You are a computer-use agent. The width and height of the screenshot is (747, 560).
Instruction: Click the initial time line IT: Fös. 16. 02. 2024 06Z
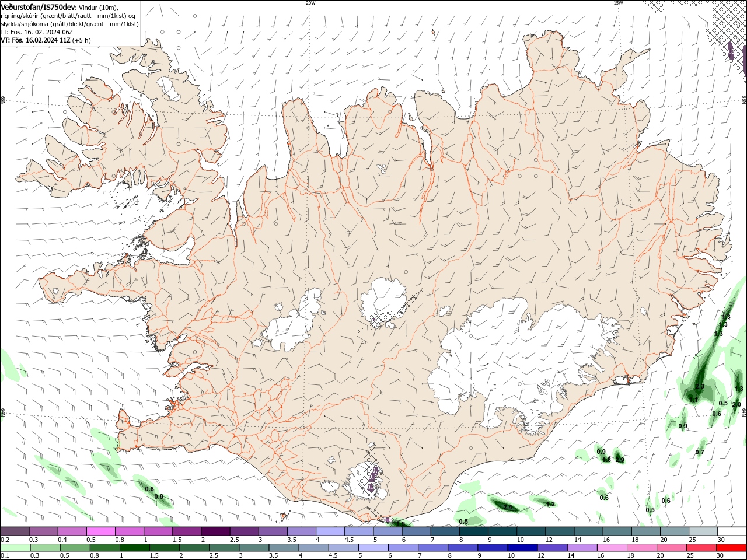37,32
